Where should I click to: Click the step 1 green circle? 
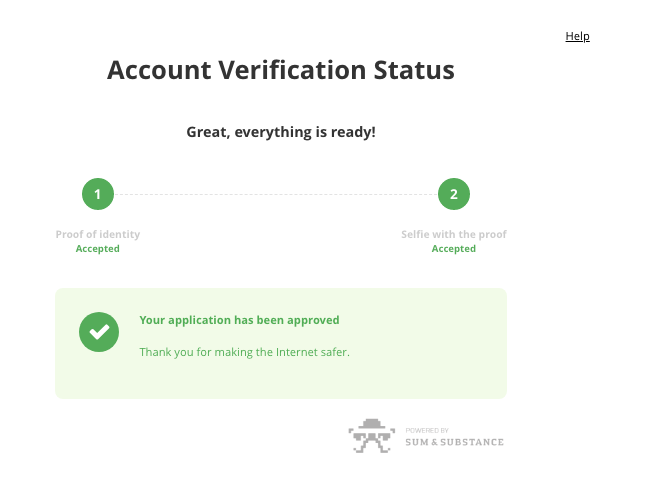[98, 194]
